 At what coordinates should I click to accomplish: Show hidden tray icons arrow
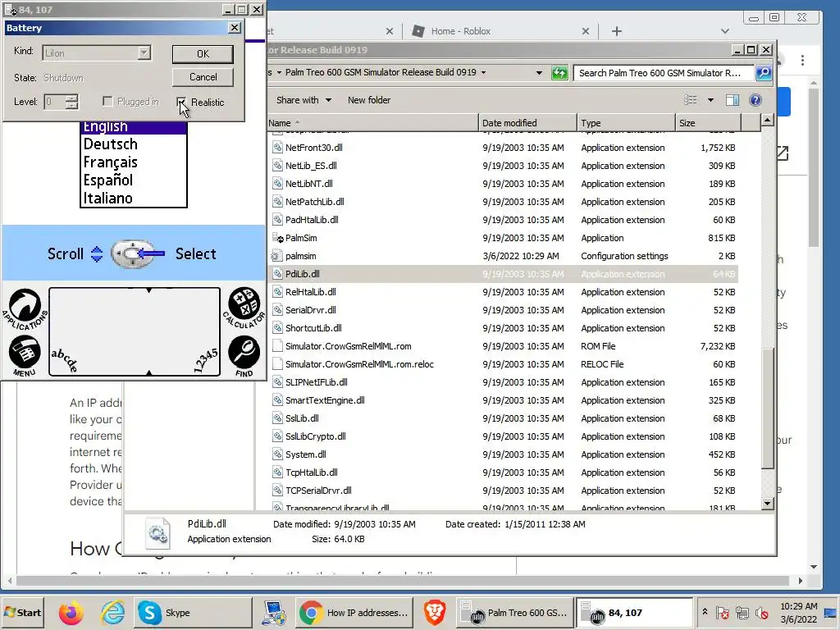(705, 612)
